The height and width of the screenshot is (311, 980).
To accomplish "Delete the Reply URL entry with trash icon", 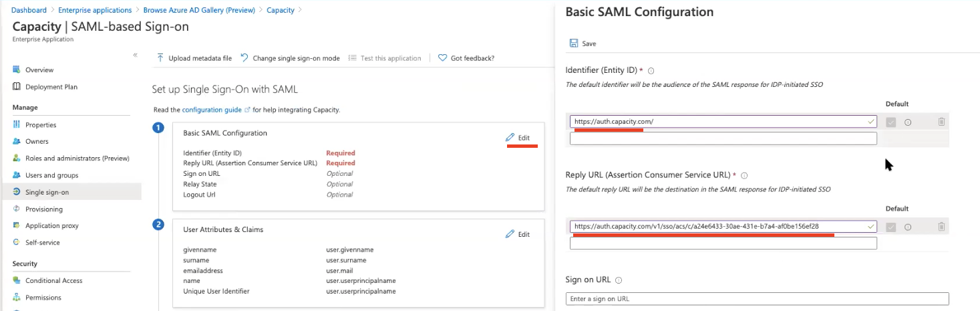I will 941,227.
